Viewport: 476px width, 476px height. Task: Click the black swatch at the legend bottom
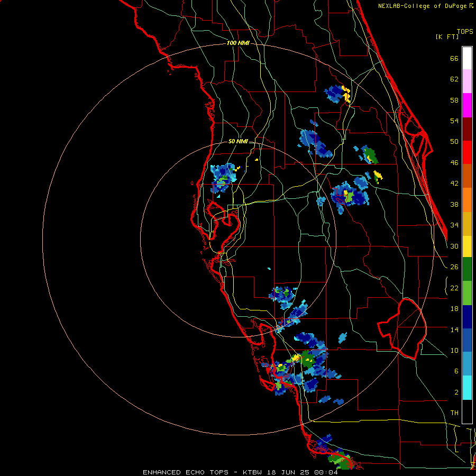point(467,411)
